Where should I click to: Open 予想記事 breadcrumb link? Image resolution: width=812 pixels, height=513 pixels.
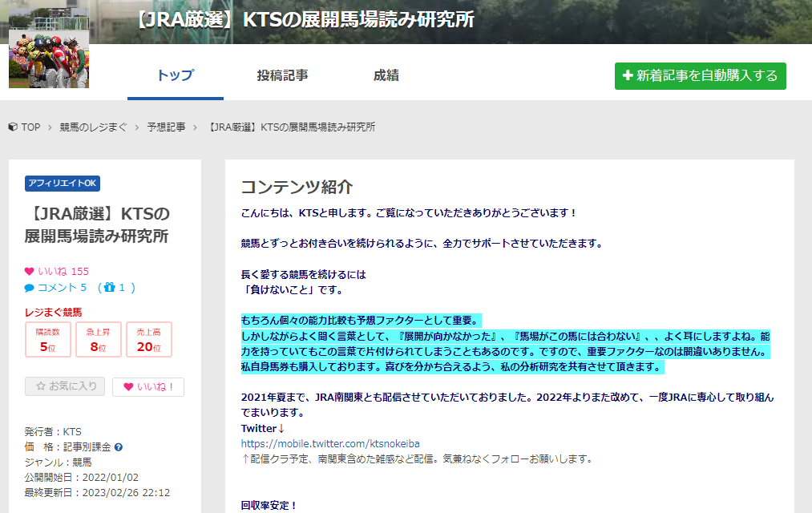coord(166,127)
